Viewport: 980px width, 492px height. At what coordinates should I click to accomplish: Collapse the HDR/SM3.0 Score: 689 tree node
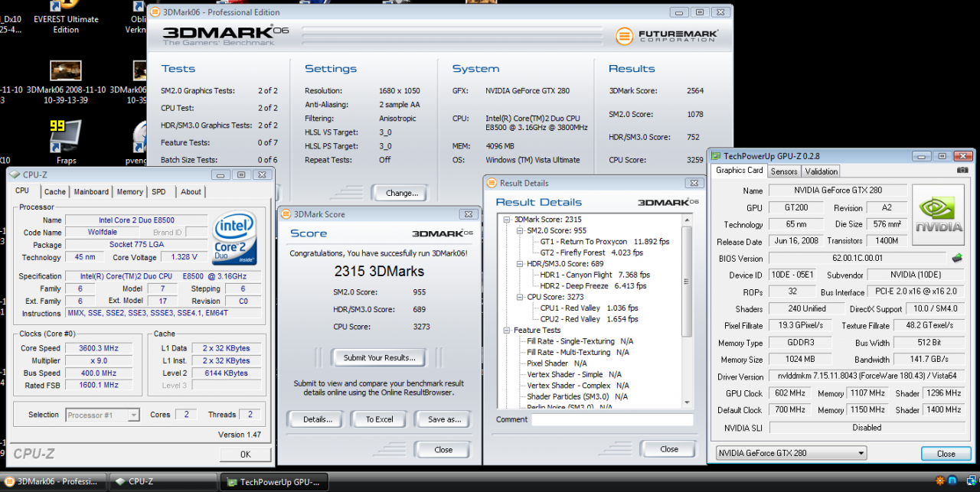[520, 264]
